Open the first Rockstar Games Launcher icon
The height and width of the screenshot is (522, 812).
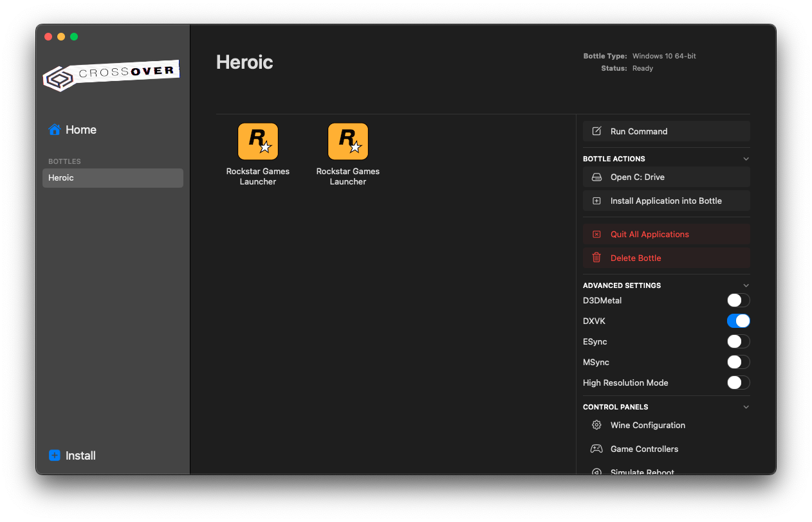[x=258, y=141]
